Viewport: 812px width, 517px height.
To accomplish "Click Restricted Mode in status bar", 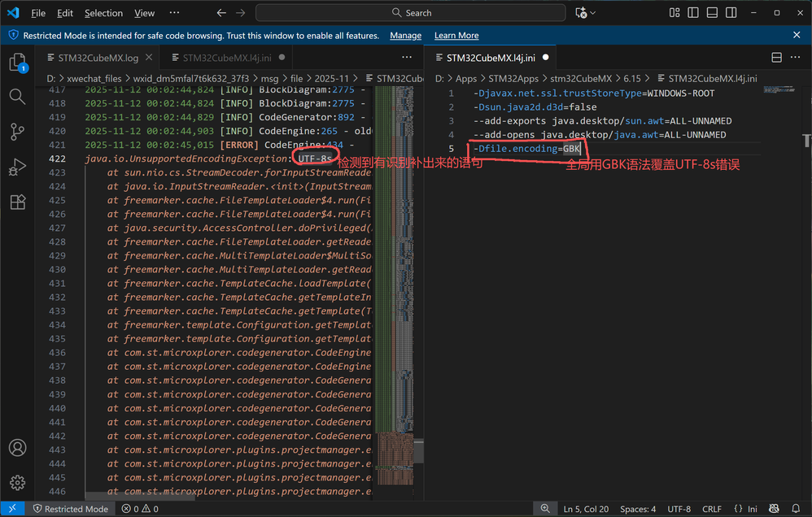I will click(x=71, y=509).
